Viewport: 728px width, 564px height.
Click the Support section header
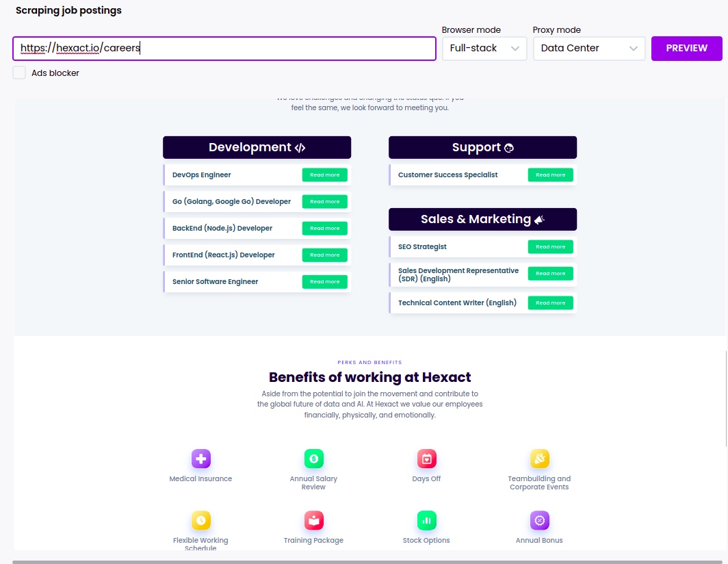[482, 147]
